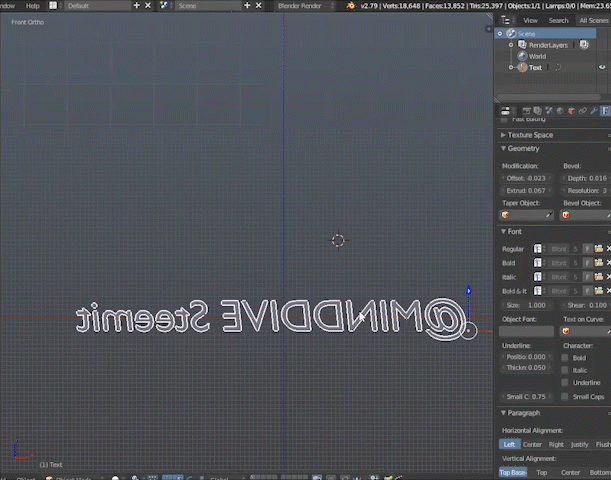This screenshot has width=611, height=480.
Task: Open a font file for Bold & It slot
Action: click(599, 291)
